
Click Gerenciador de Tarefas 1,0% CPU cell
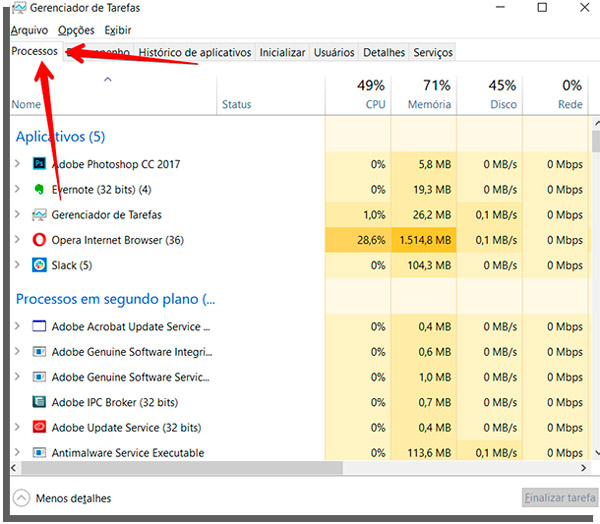358,215
